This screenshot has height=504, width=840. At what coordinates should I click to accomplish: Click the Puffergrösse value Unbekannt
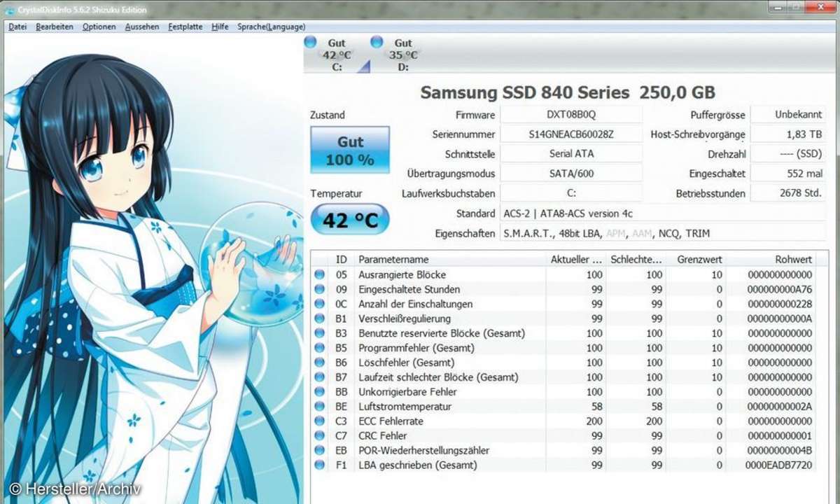[788, 115]
